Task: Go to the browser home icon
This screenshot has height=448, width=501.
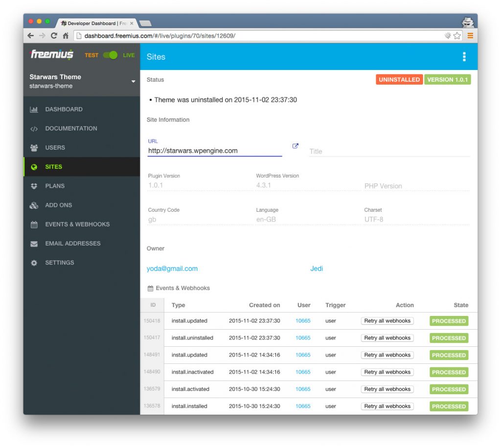Action: click(66, 36)
